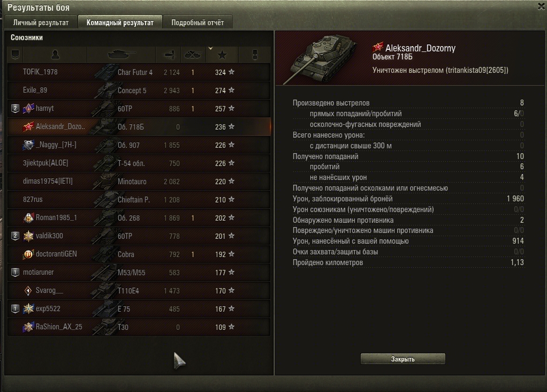The image size is (547, 392).
Task: Toggle the descending sort arrow above star
Action: (x=210, y=49)
